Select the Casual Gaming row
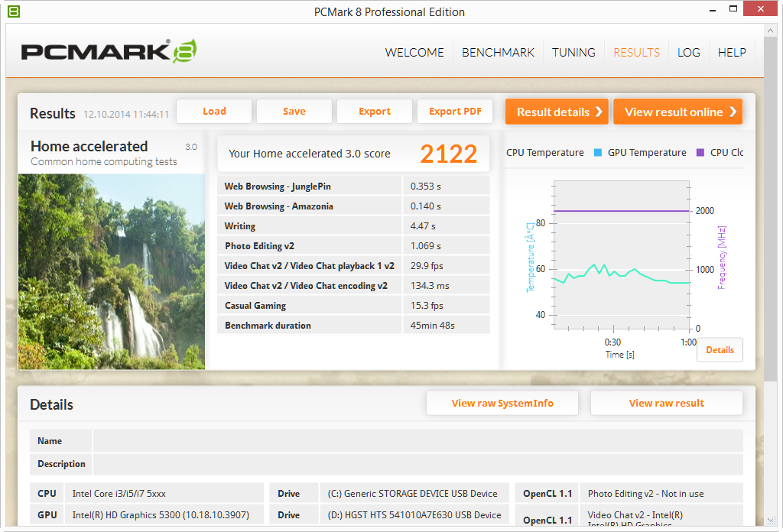Viewport: 783px width, 532px height. (x=353, y=306)
